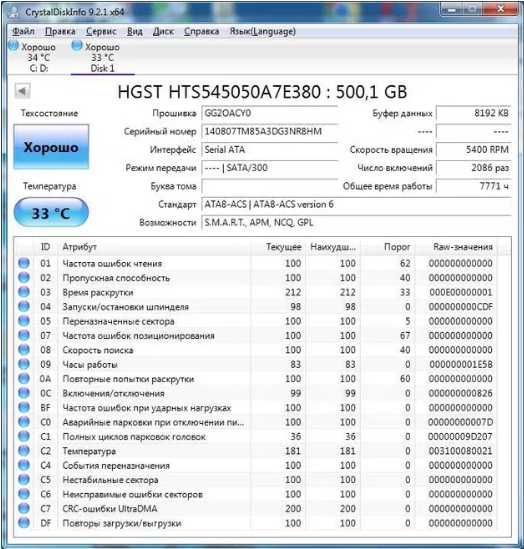Select the Частота ошибок чтения attribute text
Image resolution: width=524 pixels, height=549 pixels.
pyautogui.click(x=112, y=263)
